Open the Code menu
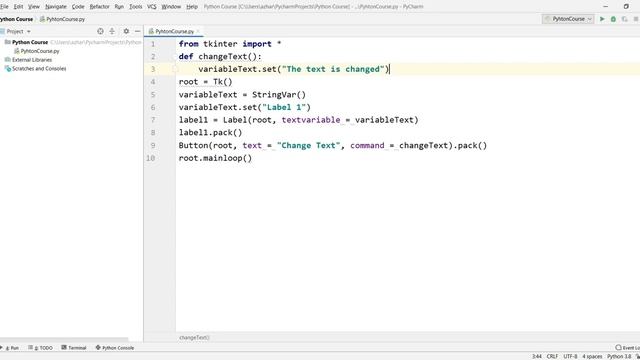Viewport: 640px width, 360px height. (x=78, y=7)
